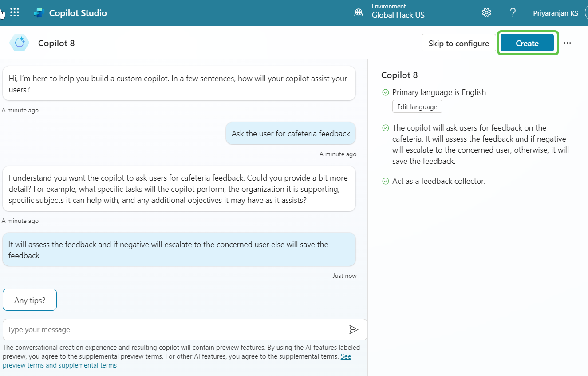Click the 'Ask the user for cafeteria feedback' message
This screenshot has height=376, width=588.
(x=291, y=134)
